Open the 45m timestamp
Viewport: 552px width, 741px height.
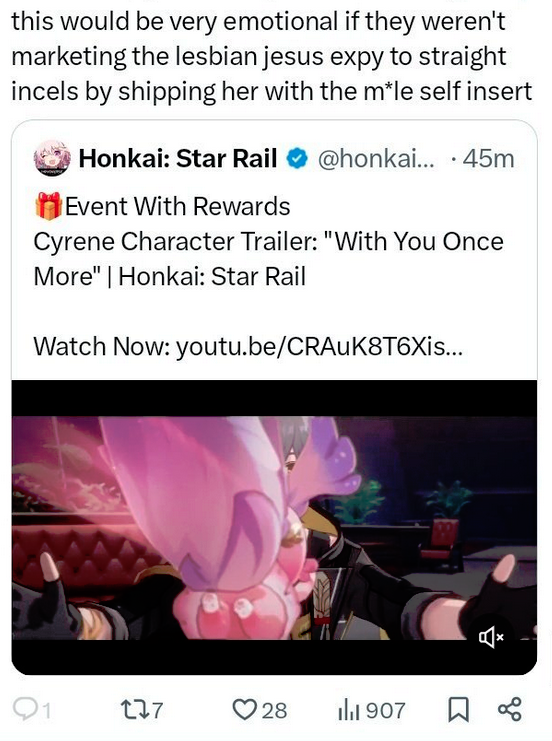tap(488, 159)
